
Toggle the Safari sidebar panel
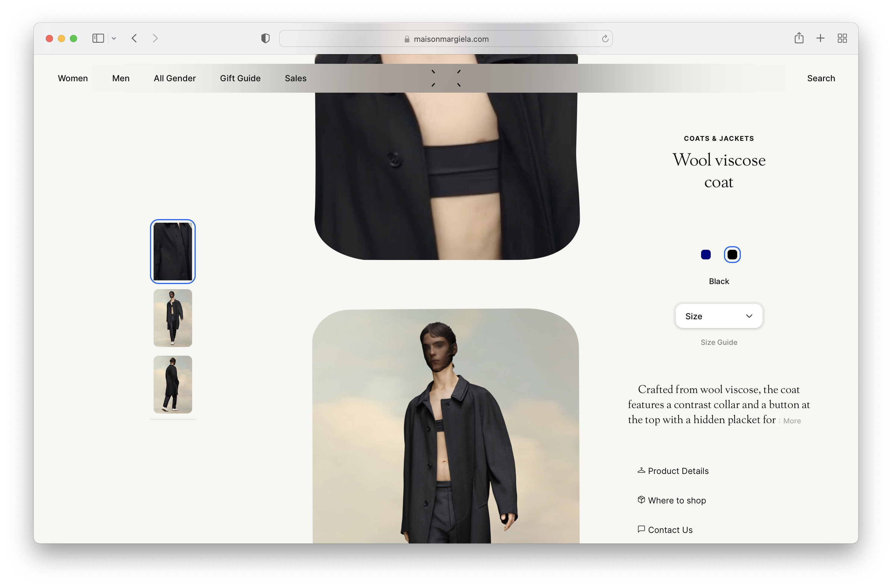tap(98, 38)
